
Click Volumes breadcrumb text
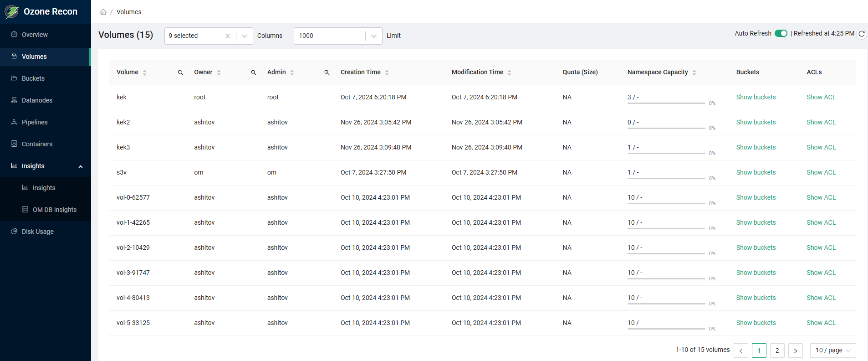pyautogui.click(x=129, y=12)
